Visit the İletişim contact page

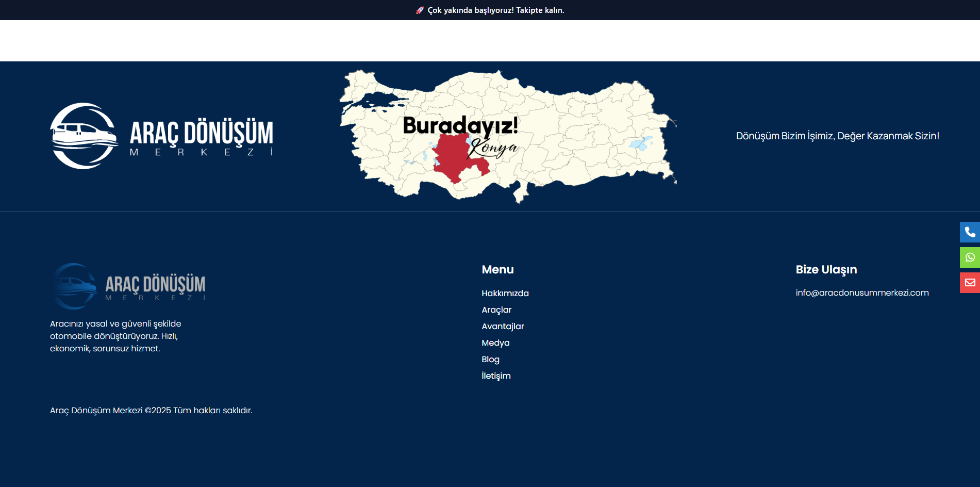(496, 376)
